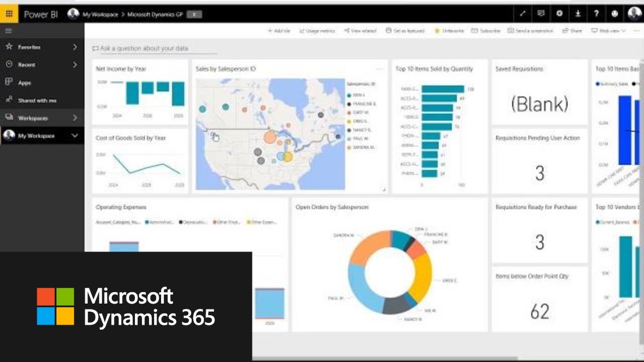Click View related

click(x=360, y=31)
